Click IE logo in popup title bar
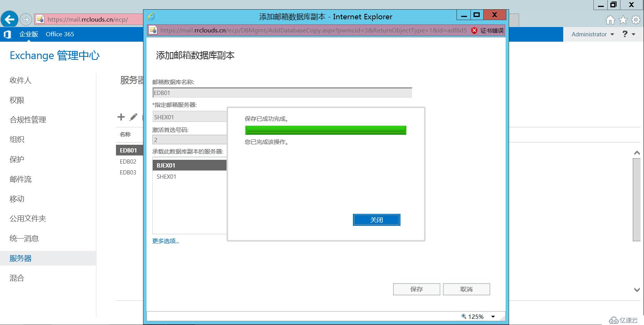Screen dimensions: 644x325 click(x=151, y=17)
